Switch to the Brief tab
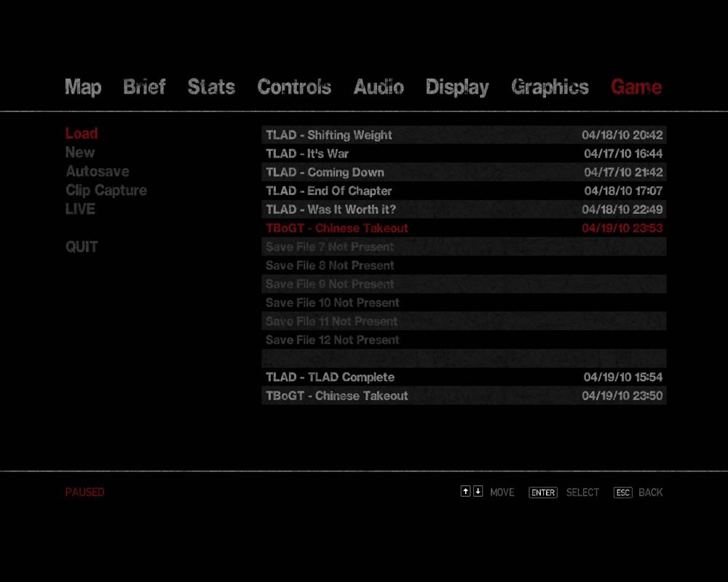This screenshot has height=582, width=728. 144,87
